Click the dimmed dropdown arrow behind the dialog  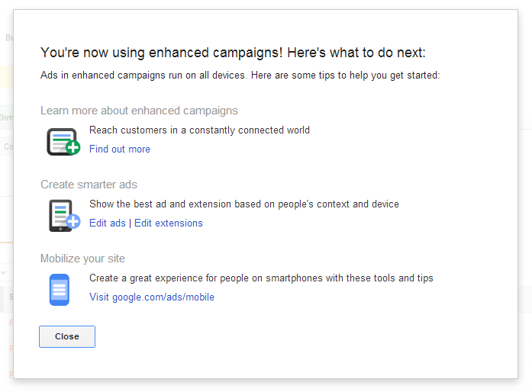click(x=3, y=272)
